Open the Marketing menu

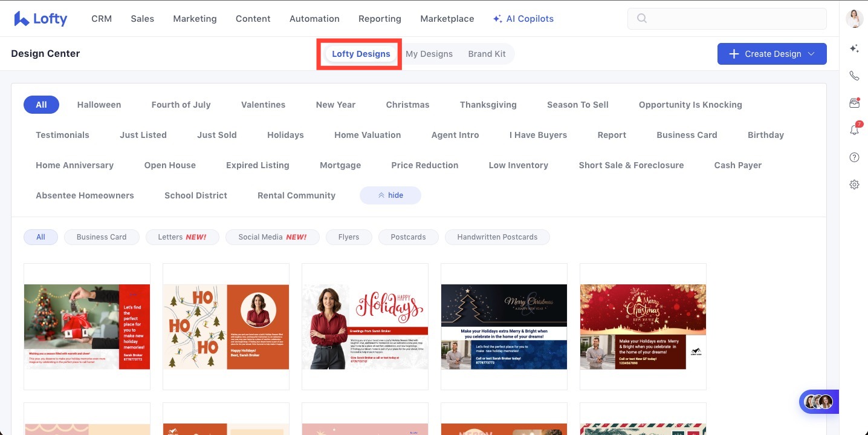point(195,19)
